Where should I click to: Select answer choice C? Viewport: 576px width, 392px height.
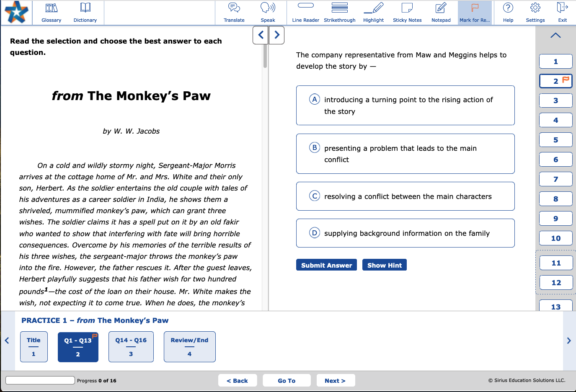click(x=405, y=196)
